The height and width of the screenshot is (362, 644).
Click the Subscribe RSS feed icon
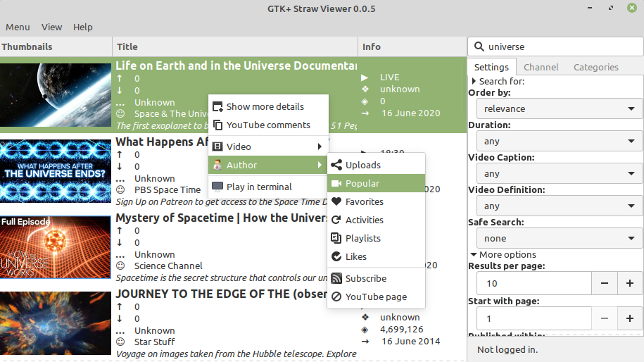pyautogui.click(x=336, y=279)
